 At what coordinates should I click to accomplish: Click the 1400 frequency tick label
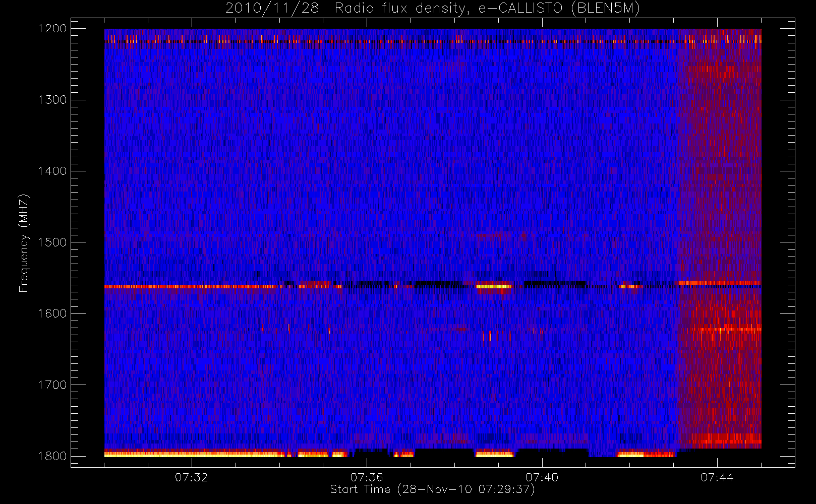[x=52, y=171]
